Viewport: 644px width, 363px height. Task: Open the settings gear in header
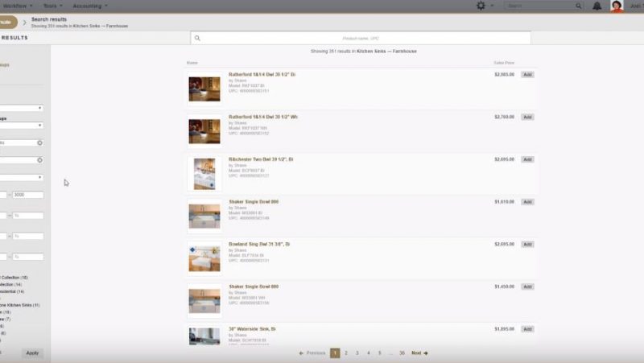pos(481,6)
